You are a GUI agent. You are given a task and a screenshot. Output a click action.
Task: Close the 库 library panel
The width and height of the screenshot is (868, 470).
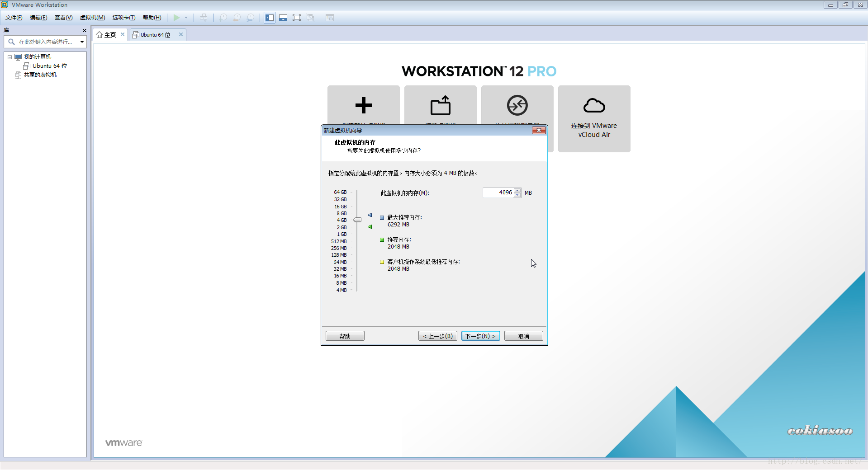coord(84,30)
